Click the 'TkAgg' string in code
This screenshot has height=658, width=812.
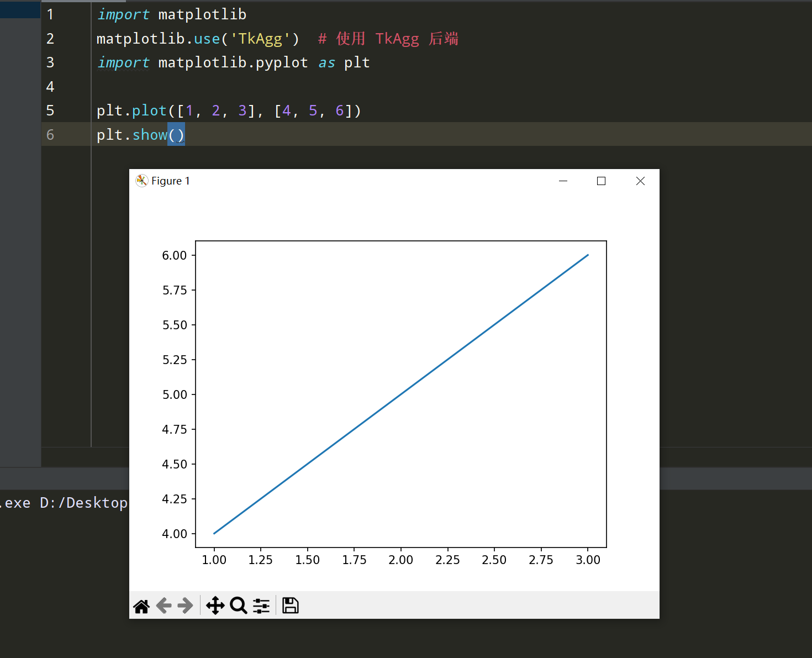coord(260,39)
